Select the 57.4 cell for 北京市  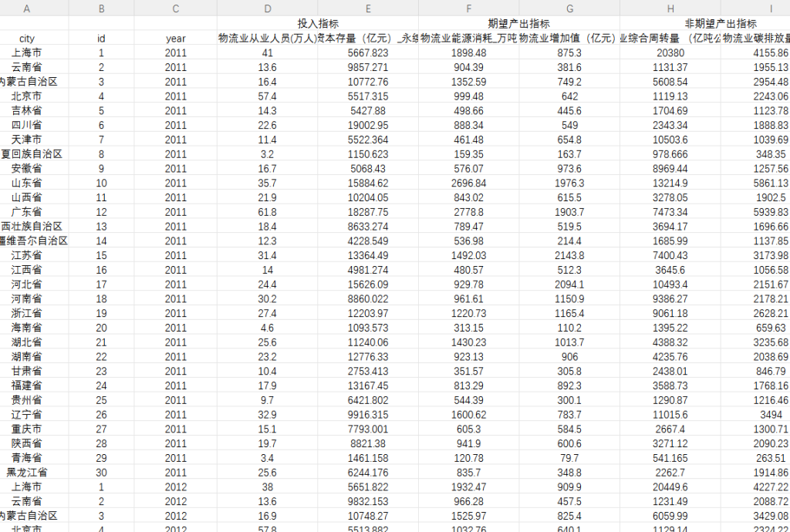[x=268, y=96]
